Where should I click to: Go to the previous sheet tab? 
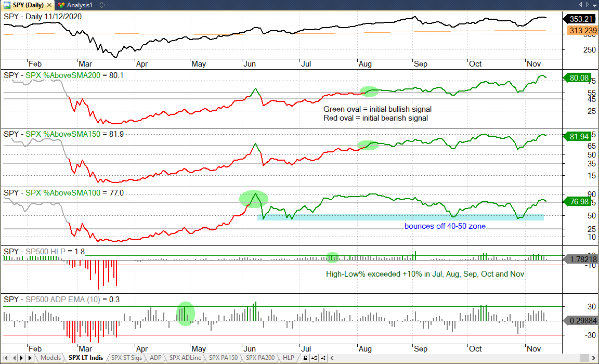(14, 358)
